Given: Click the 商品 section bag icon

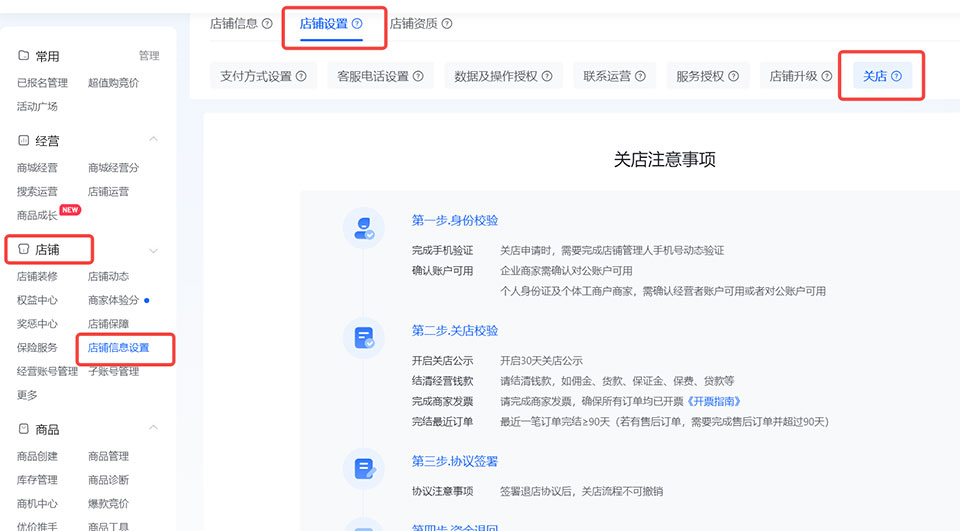Looking at the screenshot, I should 24,429.
